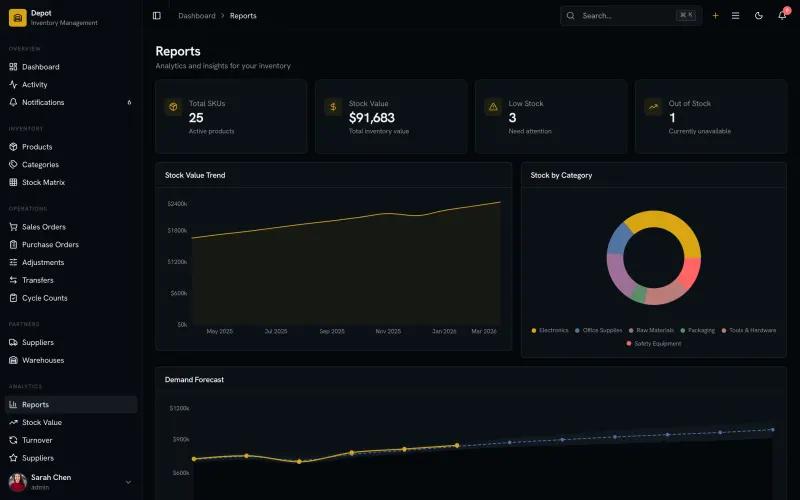This screenshot has width=800, height=500.
Task: Select Reports in the Analytics section
Action: (x=70, y=405)
